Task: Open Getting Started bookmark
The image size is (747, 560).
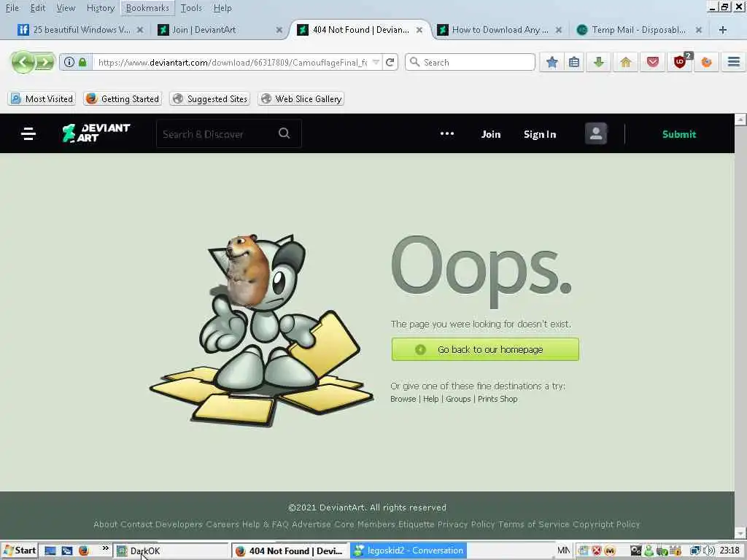Action: (123, 98)
